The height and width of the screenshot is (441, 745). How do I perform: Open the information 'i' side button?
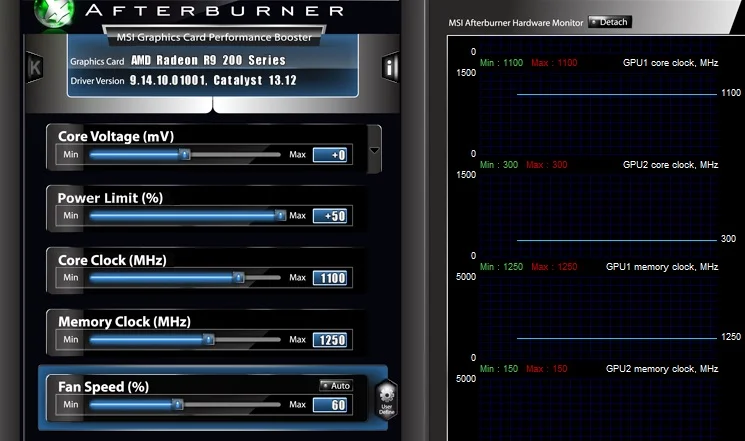click(x=390, y=67)
